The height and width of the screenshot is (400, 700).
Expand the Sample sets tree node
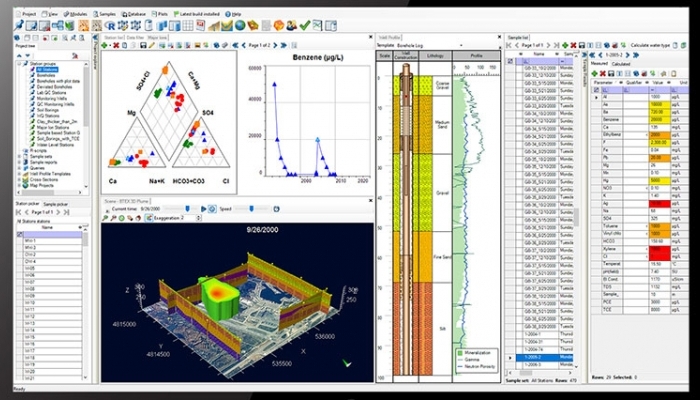(19, 157)
